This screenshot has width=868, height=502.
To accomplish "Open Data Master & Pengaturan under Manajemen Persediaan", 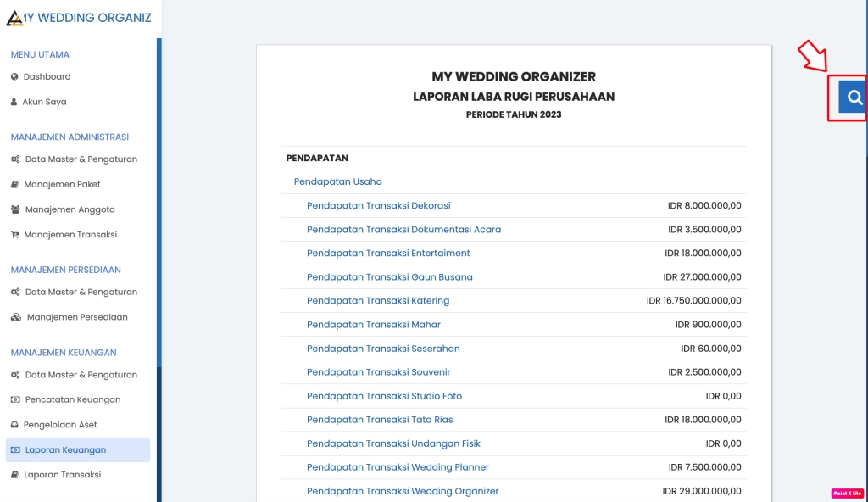I will tap(81, 293).
